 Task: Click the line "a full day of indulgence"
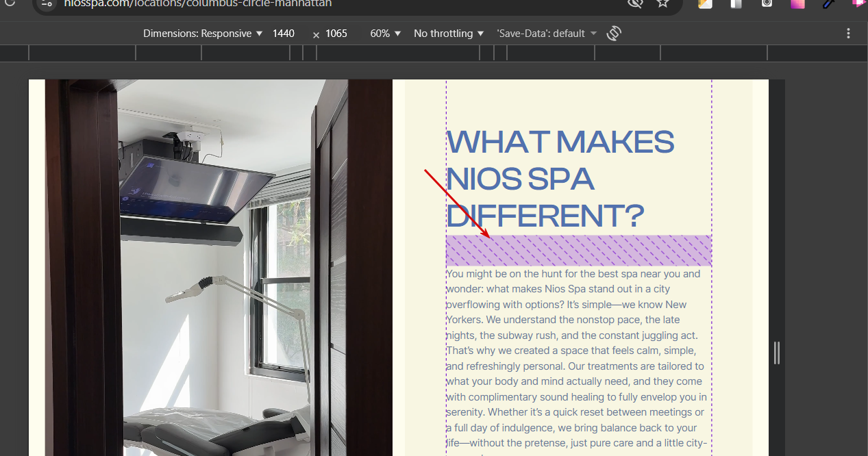[x=571, y=428]
